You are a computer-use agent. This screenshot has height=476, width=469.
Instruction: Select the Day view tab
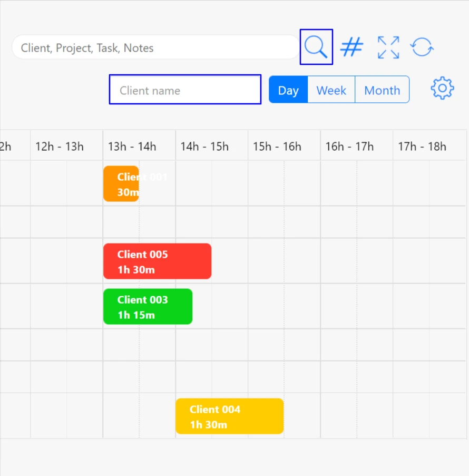[x=288, y=90]
